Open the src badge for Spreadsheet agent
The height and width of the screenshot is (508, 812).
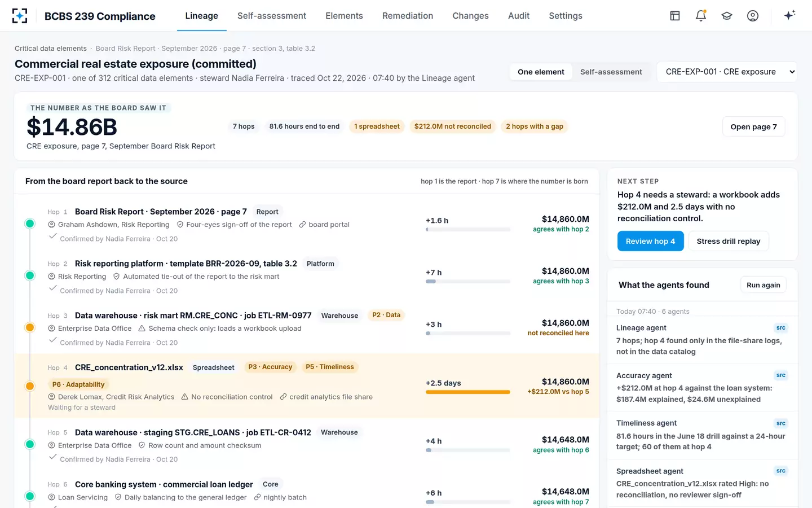(781, 471)
